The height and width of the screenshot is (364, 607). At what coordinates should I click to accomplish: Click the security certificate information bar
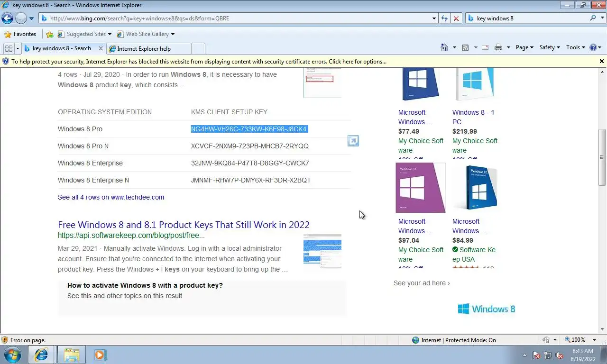click(x=300, y=62)
